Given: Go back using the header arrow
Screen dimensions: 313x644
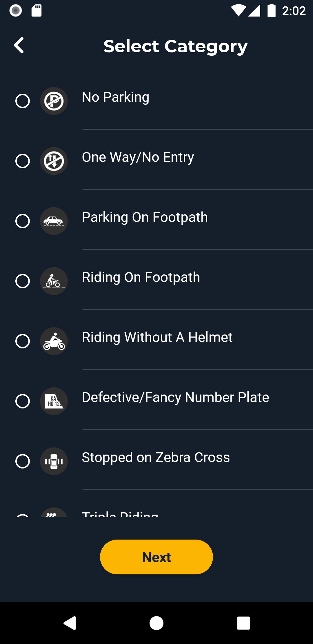Looking at the screenshot, I should click(x=19, y=46).
